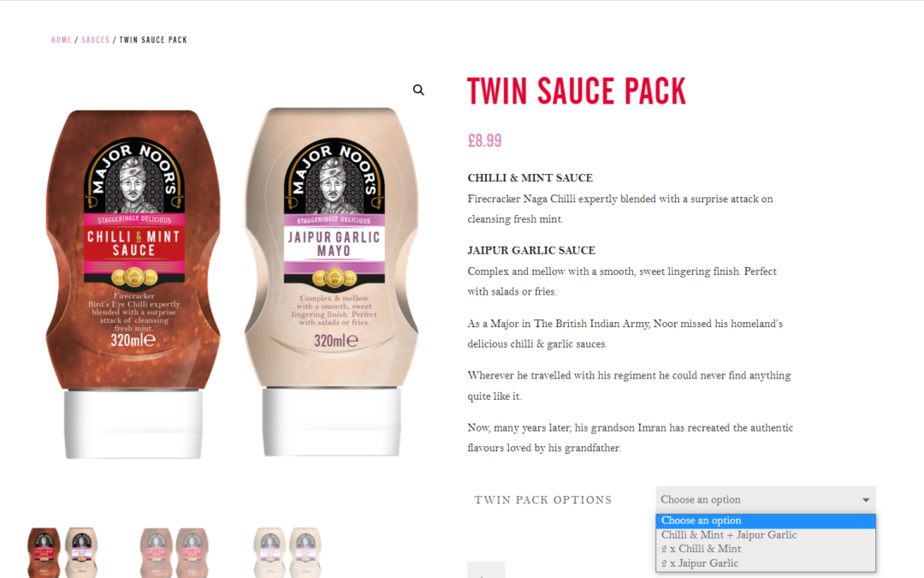The height and width of the screenshot is (578, 924).
Task: Click the Jaipur Garlic Mayo bottle image
Action: [332, 282]
